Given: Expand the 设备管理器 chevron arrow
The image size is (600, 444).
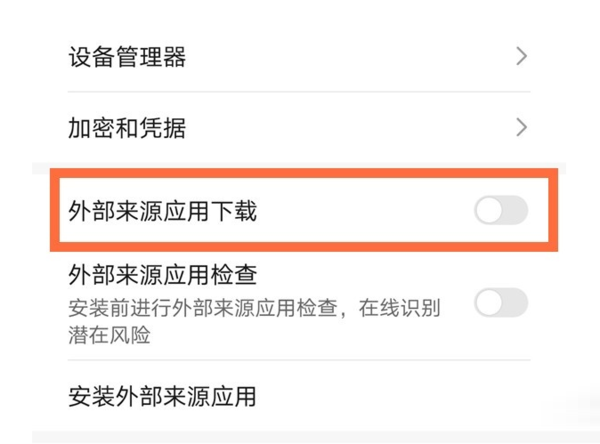Looking at the screenshot, I should (x=521, y=57).
